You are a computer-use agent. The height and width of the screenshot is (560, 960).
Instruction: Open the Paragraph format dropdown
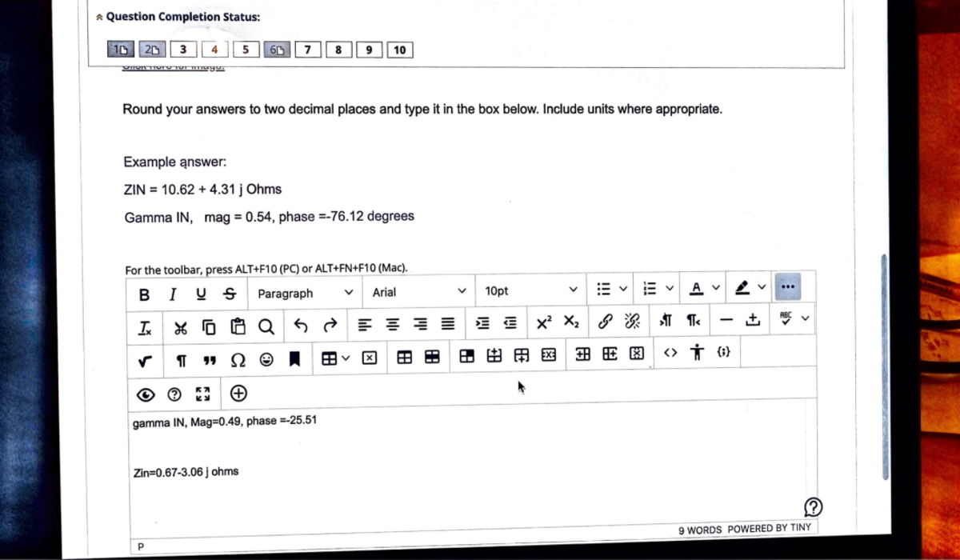pos(305,293)
